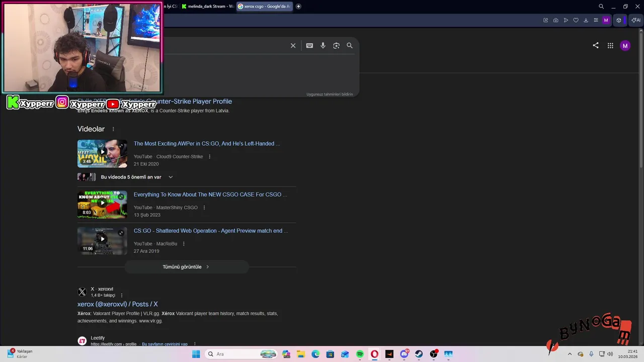Bookmark page with the heart icon
The height and width of the screenshot is (362, 644).
pyautogui.click(x=576, y=20)
